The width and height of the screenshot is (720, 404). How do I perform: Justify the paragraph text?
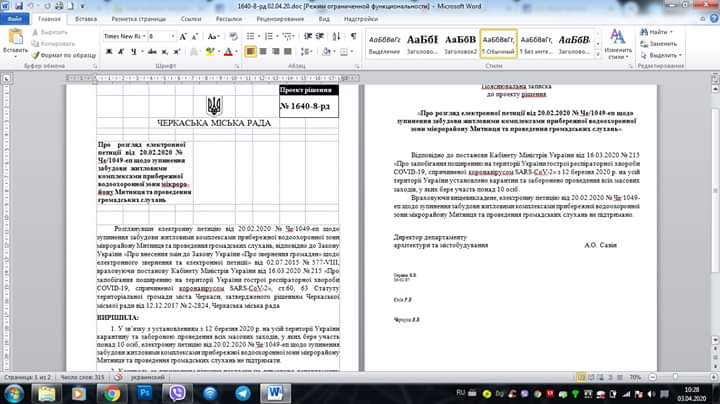tap(288, 51)
